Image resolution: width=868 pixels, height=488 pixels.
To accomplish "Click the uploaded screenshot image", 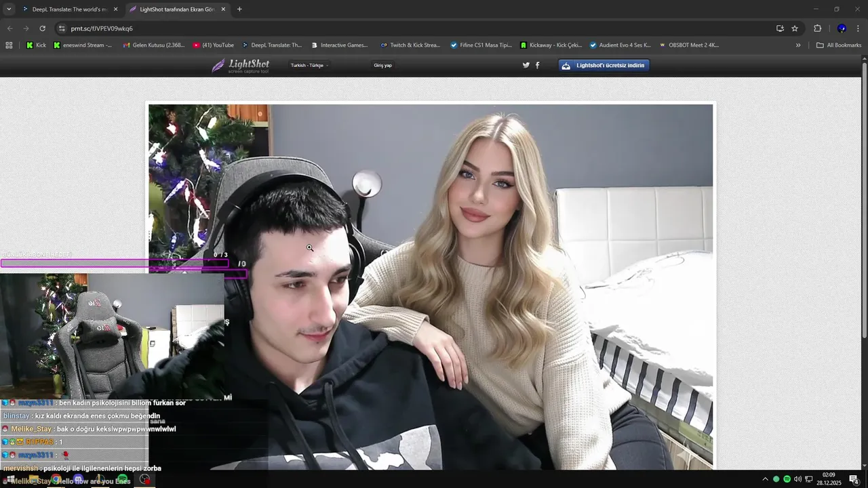I will [x=431, y=286].
